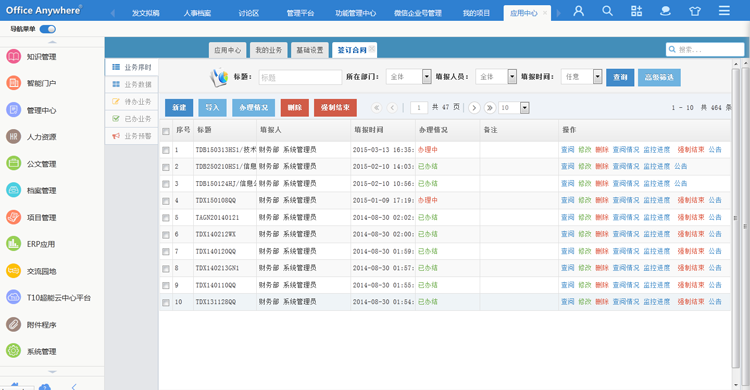Click the table vertical scrollbar
This screenshot has height=390, width=750.
tap(736, 218)
